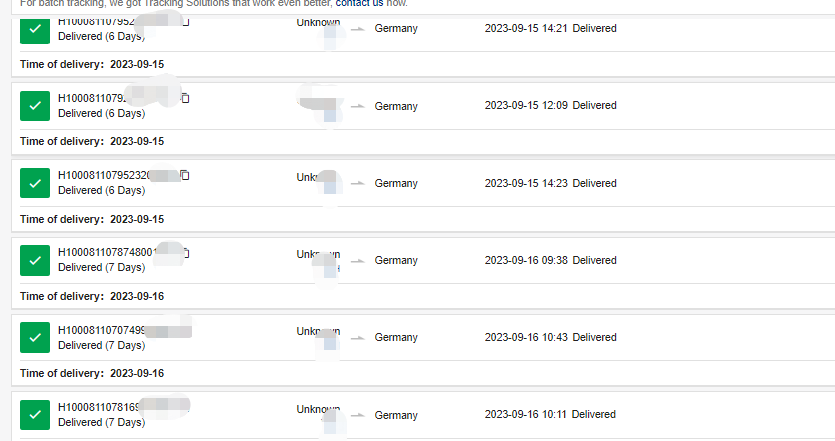835x441 pixels.
Task: Click green check icon for 14:21 delivery
Action: pos(35,30)
